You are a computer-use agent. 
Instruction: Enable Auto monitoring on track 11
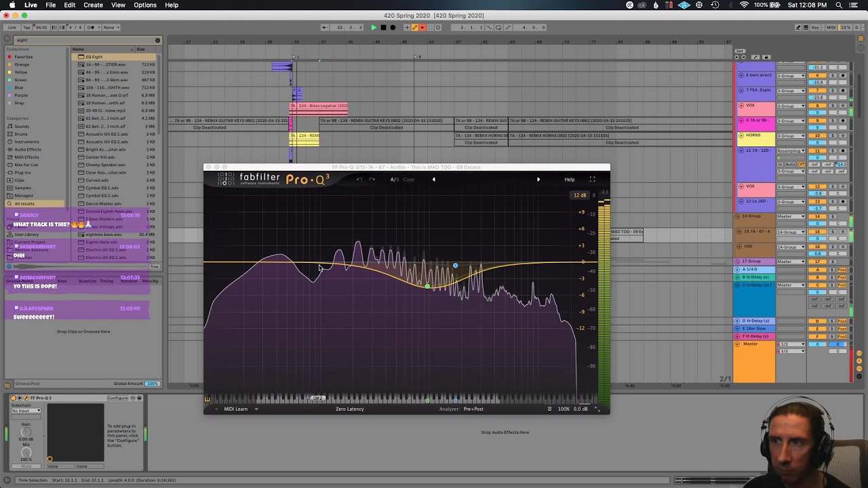tap(791, 165)
